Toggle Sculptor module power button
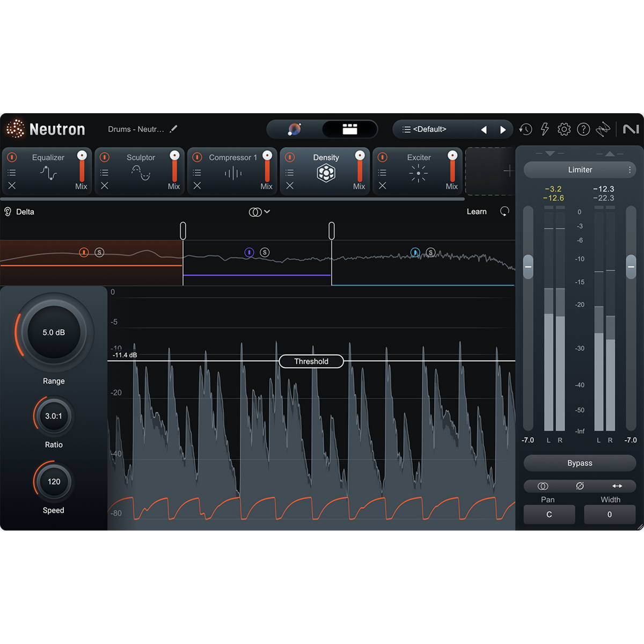Image resolution: width=644 pixels, height=644 pixels. point(105,157)
